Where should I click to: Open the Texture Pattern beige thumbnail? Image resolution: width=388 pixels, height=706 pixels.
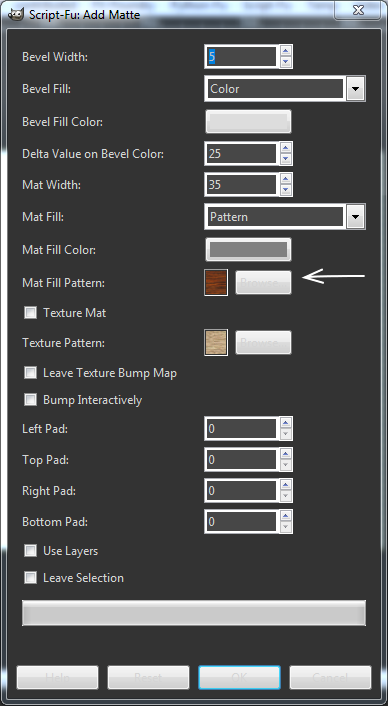click(x=216, y=342)
